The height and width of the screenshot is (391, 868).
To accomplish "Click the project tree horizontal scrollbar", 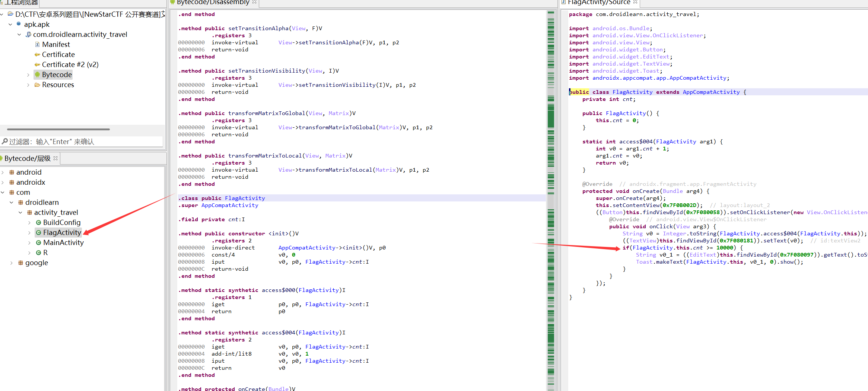I will 58,129.
